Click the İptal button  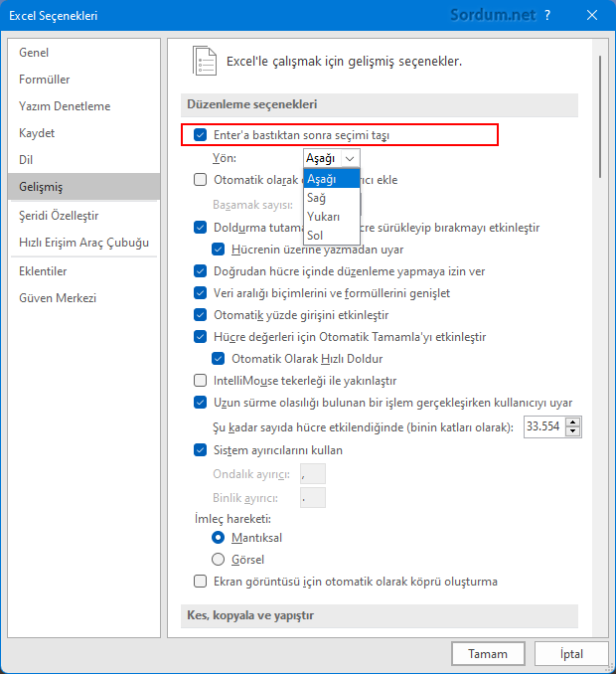point(571,654)
